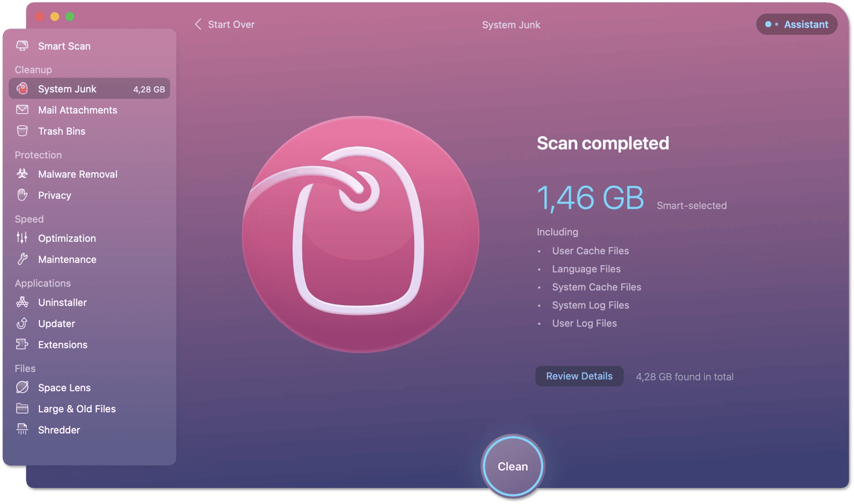The height and width of the screenshot is (504, 854).
Task: Click Start Over link
Action: tap(231, 24)
